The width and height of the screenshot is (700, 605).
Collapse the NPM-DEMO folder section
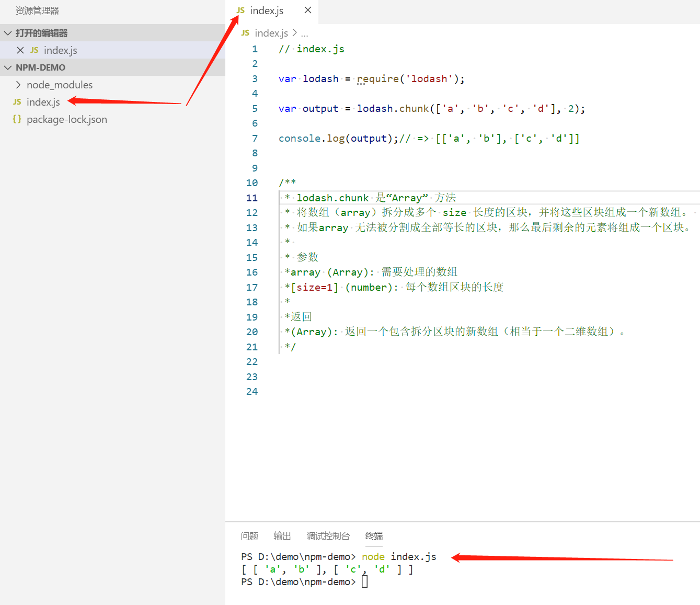click(x=8, y=67)
